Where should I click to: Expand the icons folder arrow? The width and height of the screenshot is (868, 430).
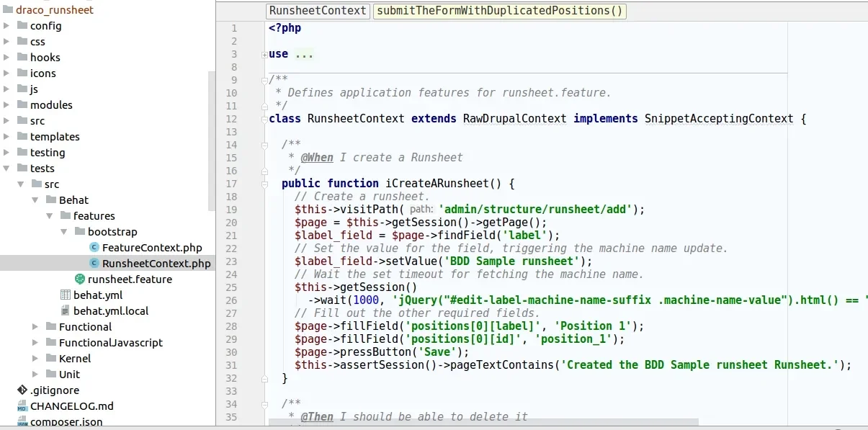click(6, 73)
